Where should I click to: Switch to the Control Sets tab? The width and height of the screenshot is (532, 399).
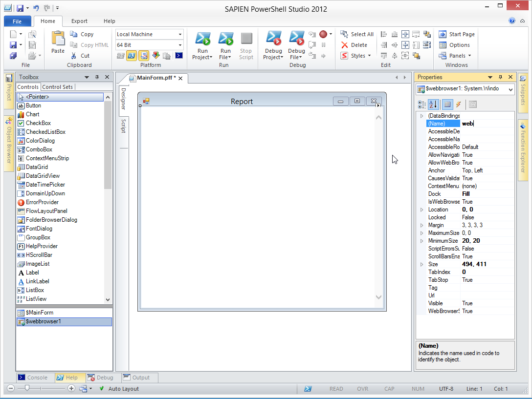(58, 87)
